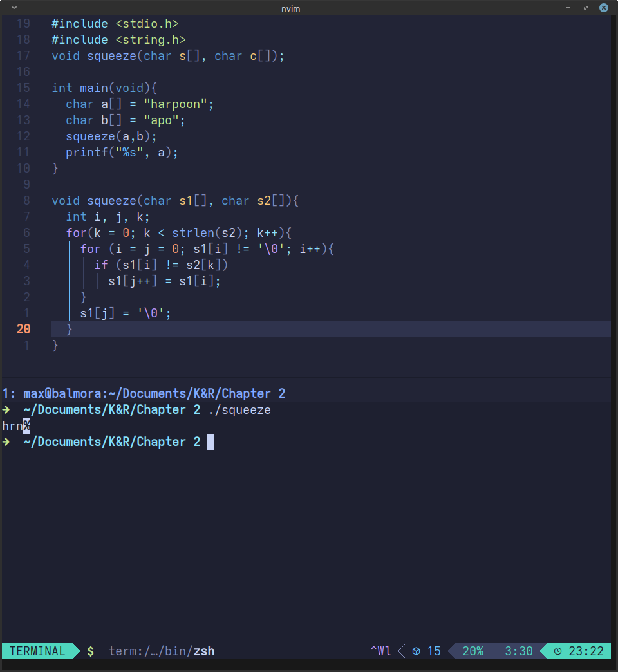
Task: Click the squeeze(a,b); call line
Action: [x=111, y=136]
